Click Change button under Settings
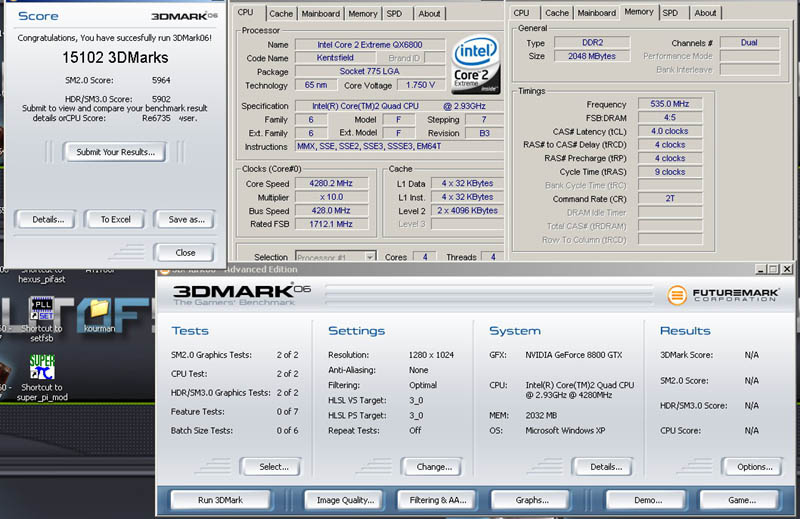Viewport: 800px width, 519px height. pos(434,466)
